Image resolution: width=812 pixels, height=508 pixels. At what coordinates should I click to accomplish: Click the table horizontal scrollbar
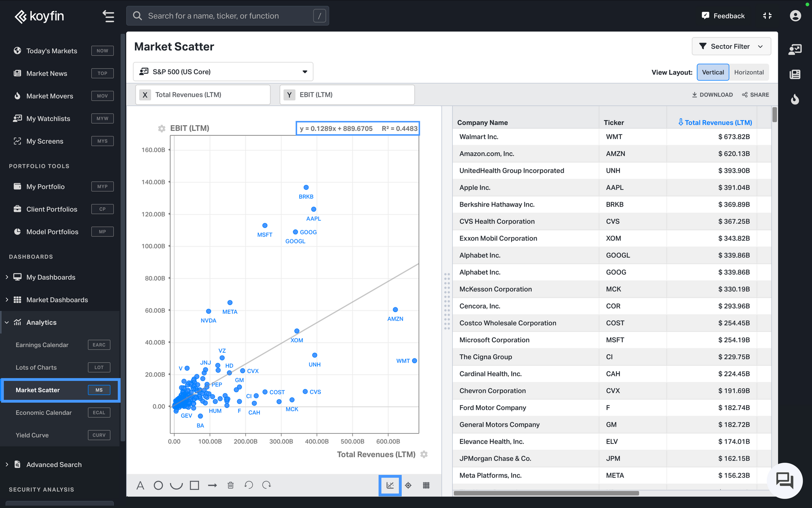click(546, 493)
